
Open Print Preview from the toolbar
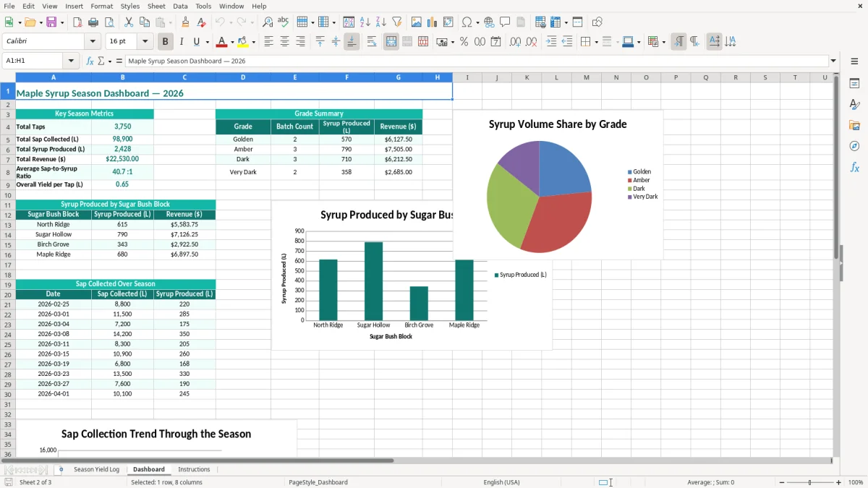[x=108, y=22]
